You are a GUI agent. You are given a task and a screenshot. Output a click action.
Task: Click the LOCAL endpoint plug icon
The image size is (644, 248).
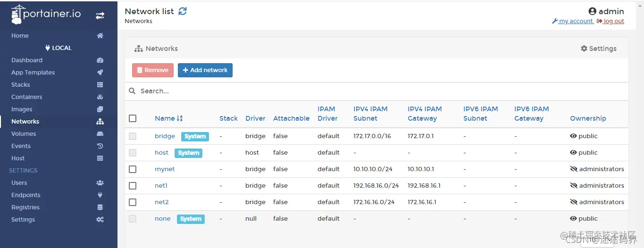point(48,48)
